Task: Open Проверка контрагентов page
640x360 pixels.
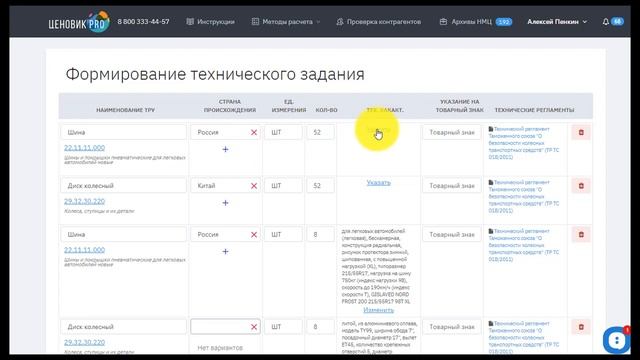Action: [378, 22]
